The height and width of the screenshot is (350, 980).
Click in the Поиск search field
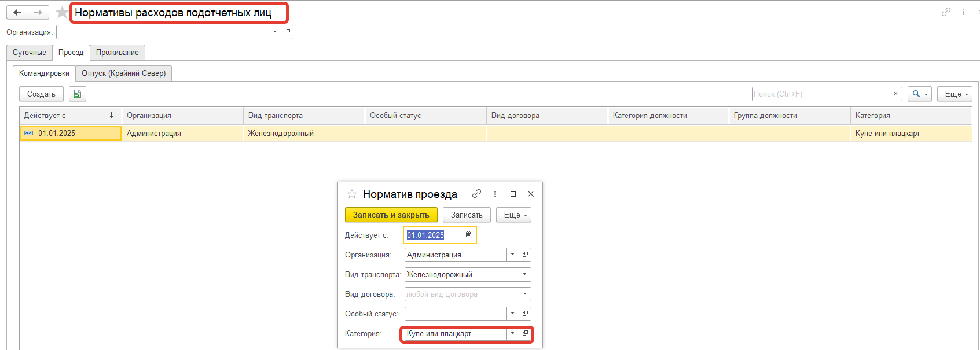coord(820,94)
